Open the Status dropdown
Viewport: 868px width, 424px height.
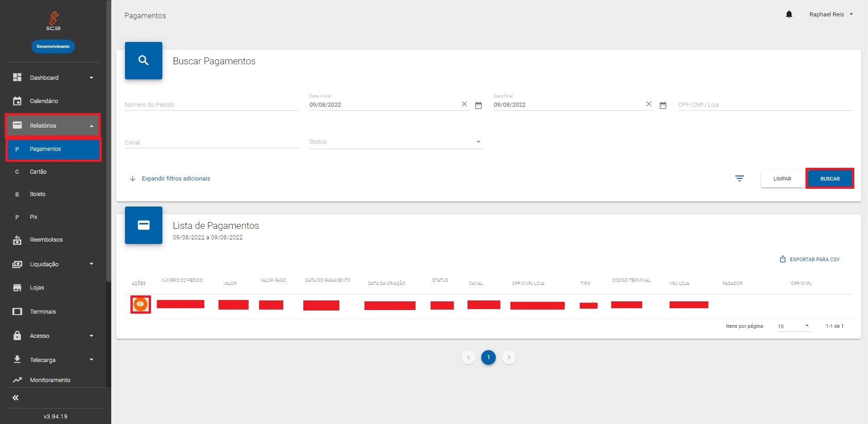pyautogui.click(x=395, y=142)
